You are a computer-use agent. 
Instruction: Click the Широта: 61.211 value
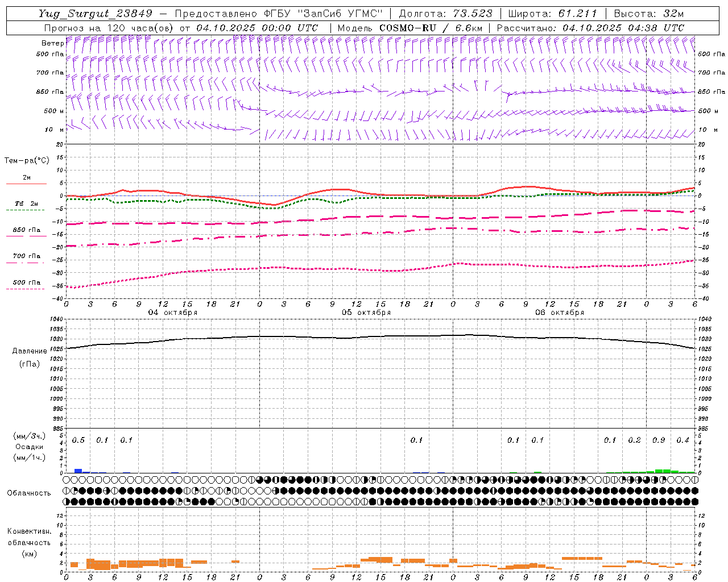(552, 14)
